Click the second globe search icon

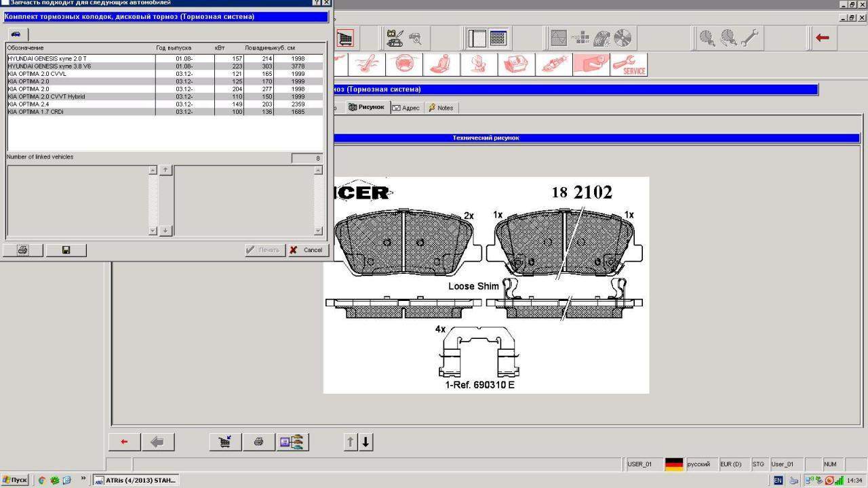tap(728, 38)
